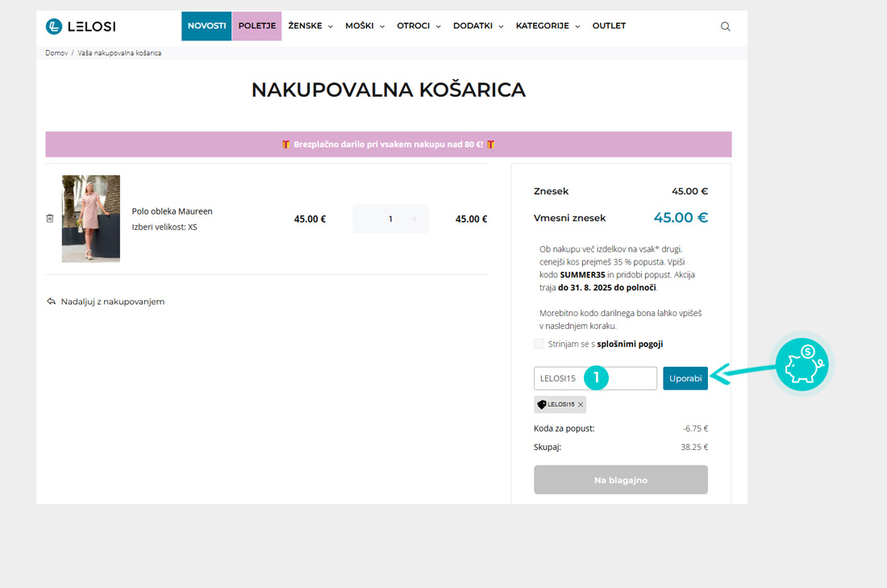Expand the KATEGORIJE menu

click(548, 26)
